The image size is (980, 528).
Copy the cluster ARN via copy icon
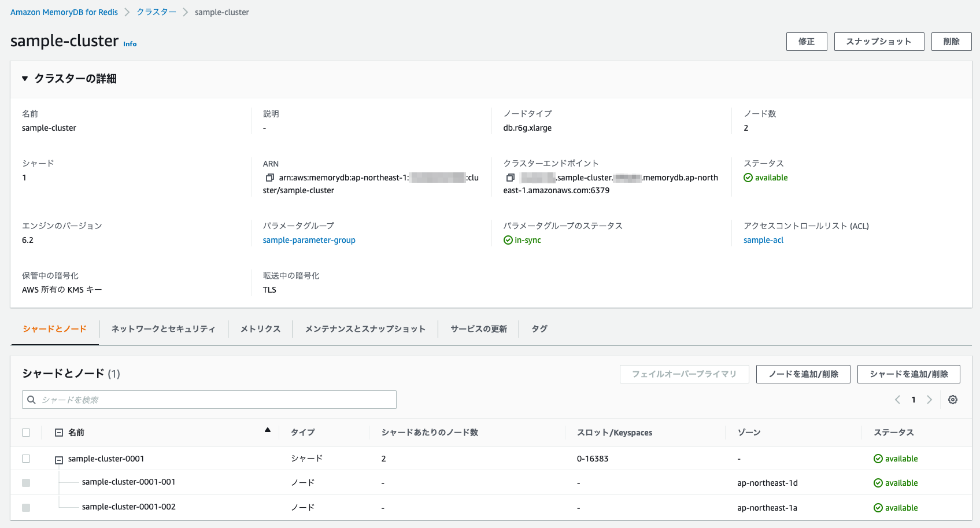pos(269,178)
